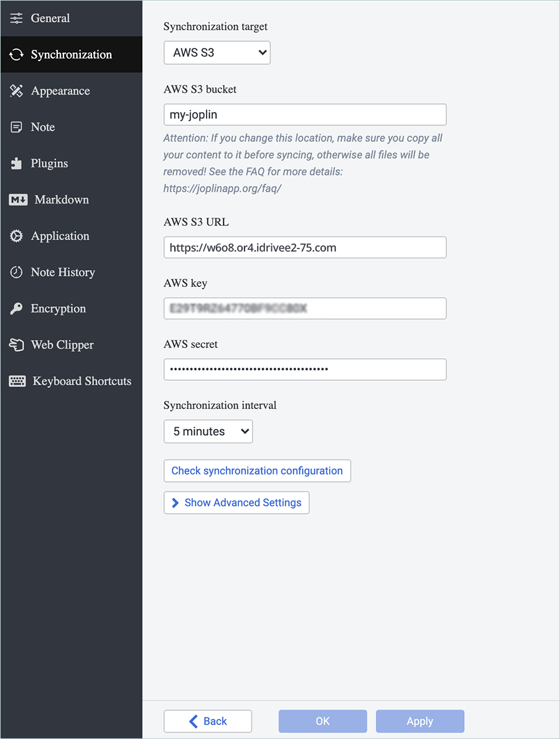Click the Application gear icon

point(17,236)
